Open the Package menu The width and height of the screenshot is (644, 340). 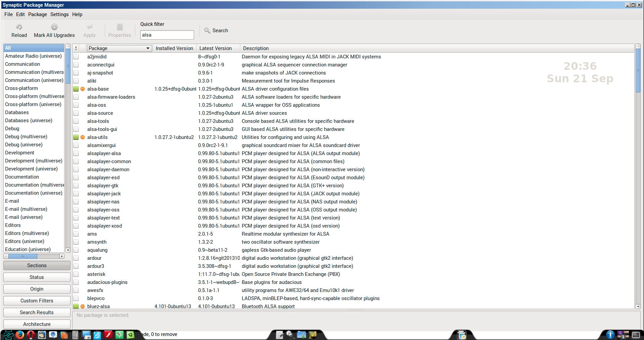[37, 14]
